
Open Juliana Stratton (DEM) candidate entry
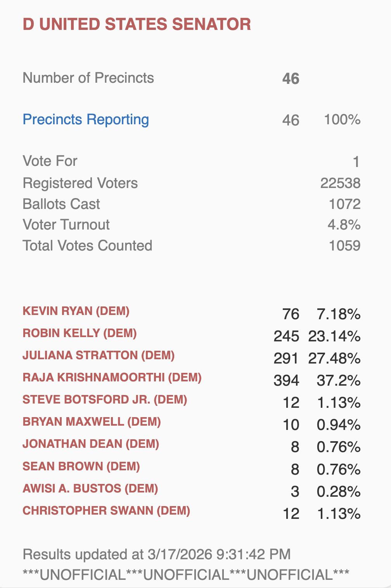click(99, 355)
